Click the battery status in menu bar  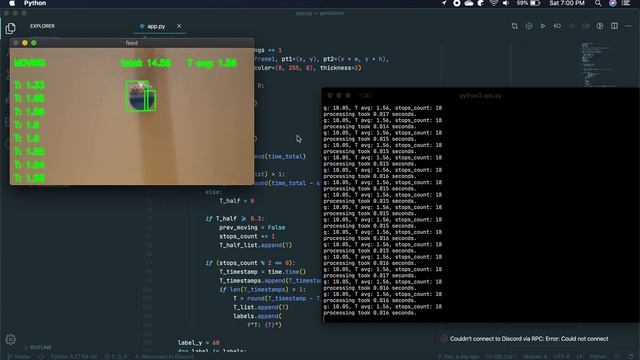(528, 3)
